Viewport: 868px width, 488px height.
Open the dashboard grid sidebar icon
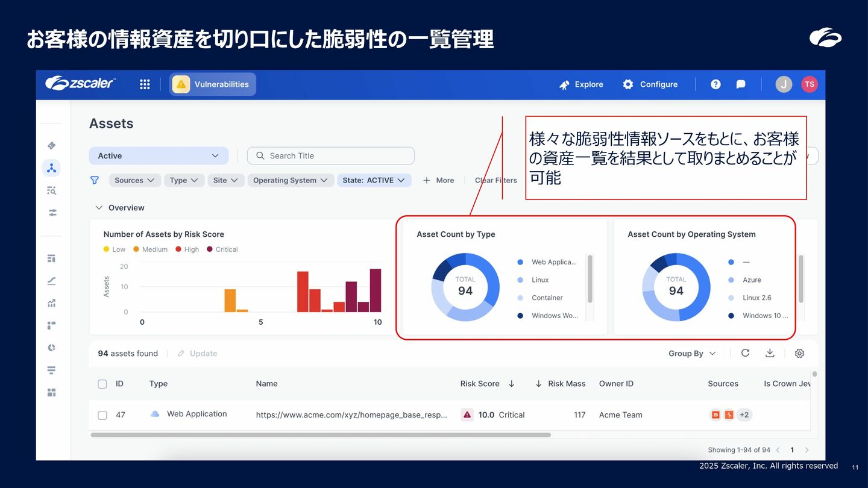52,393
